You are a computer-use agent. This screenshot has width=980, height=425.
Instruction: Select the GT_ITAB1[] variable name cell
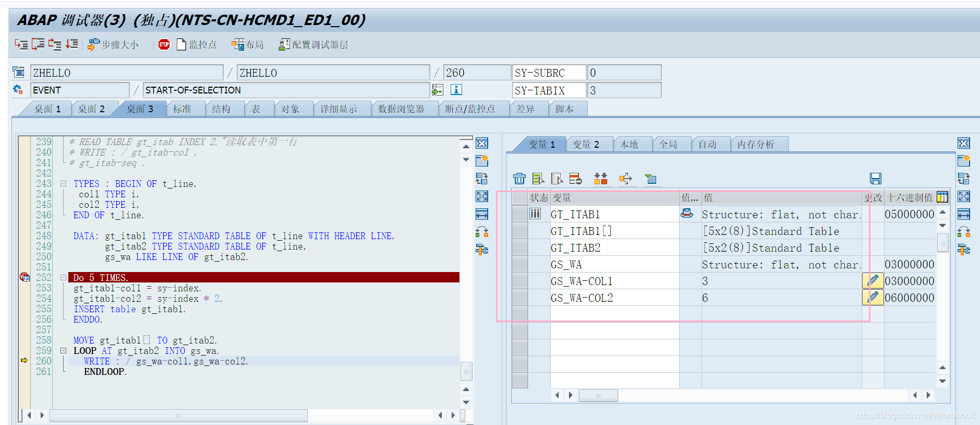tap(614, 231)
